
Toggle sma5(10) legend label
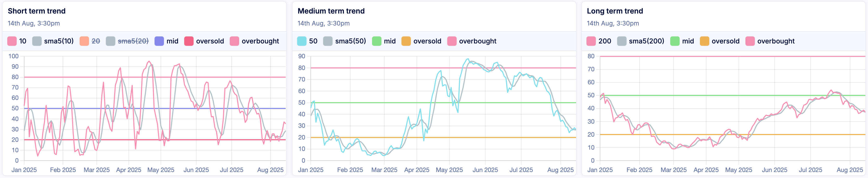tap(59, 41)
